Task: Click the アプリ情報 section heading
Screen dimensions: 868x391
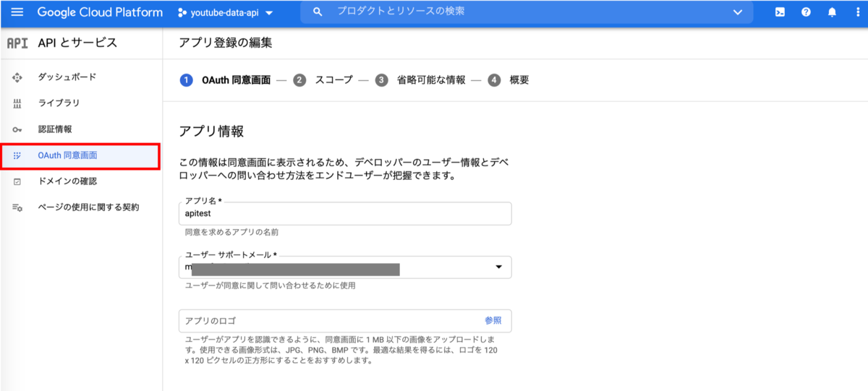Action: (x=211, y=132)
